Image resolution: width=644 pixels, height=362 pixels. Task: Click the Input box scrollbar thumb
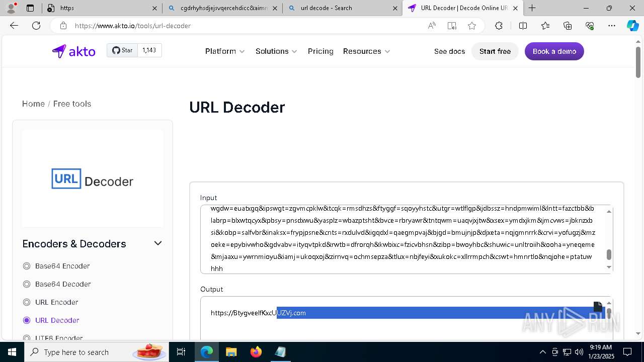point(609,255)
